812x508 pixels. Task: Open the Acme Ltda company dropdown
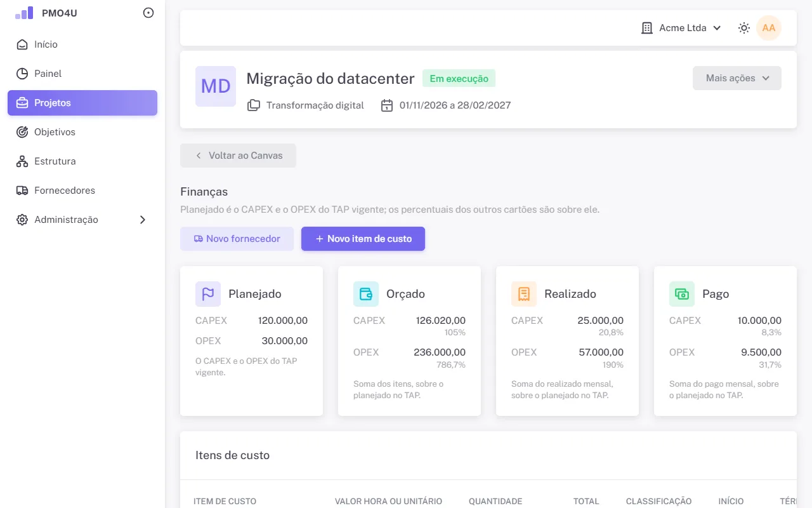click(x=681, y=28)
